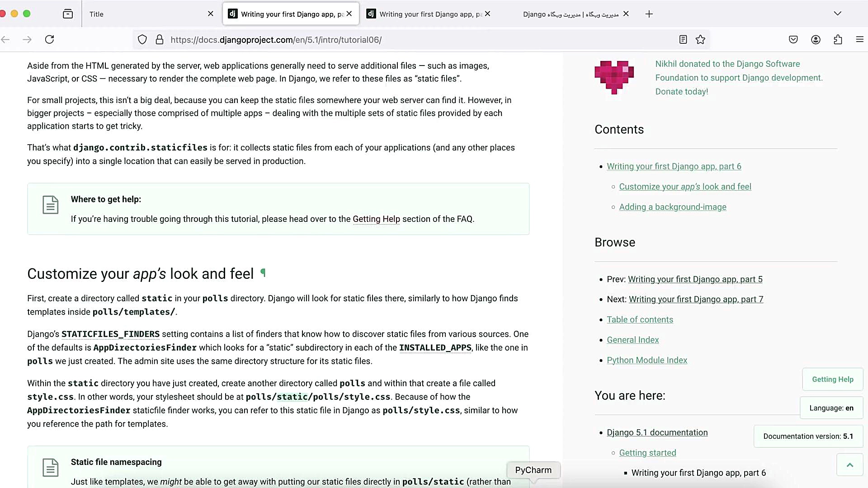Open a new tab with plus button

(649, 14)
